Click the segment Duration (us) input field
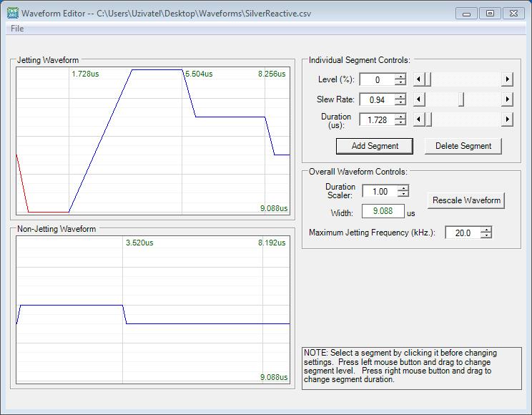532x415 pixels. [377, 120]
